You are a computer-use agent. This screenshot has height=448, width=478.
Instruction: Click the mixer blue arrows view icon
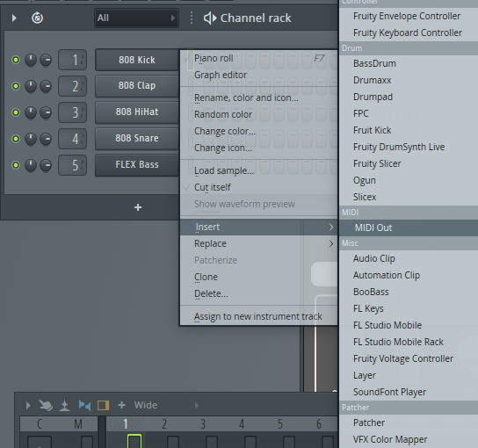pos(84,405)
